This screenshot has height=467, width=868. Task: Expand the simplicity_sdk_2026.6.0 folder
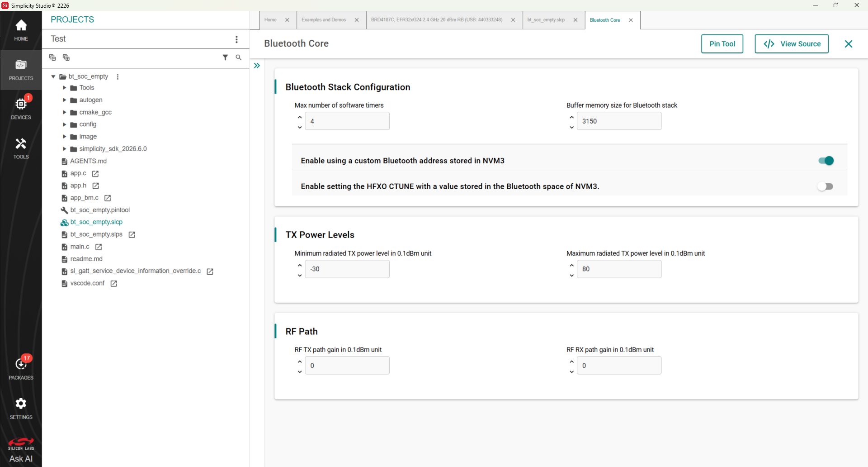click(x=64, y=149)
